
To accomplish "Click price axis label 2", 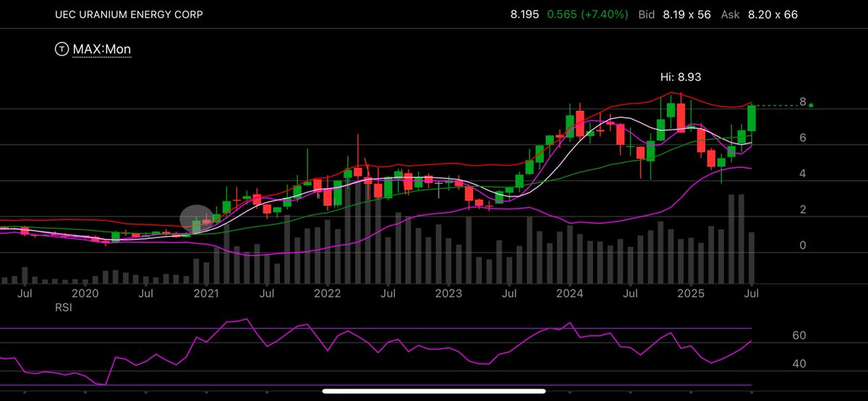I will click(803, 210).
